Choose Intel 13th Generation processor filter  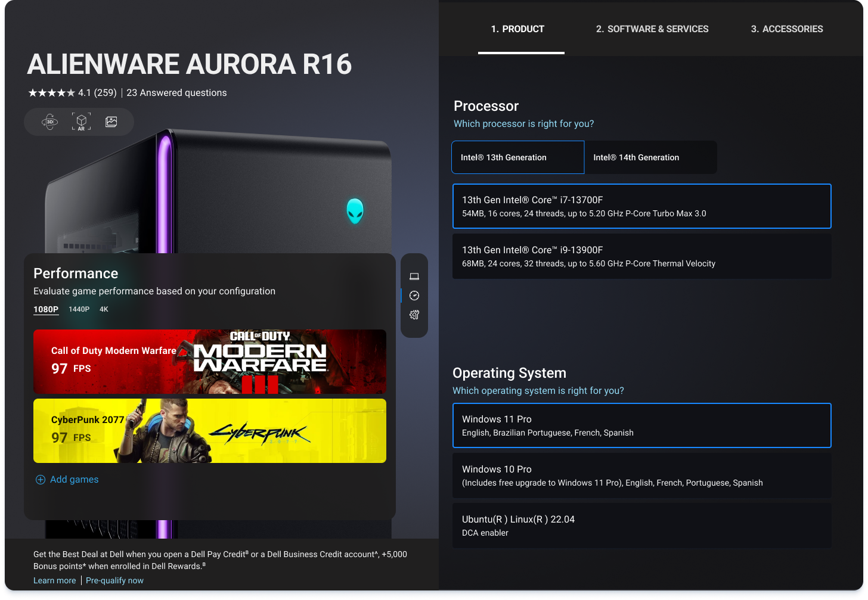[x=518, y=157]
